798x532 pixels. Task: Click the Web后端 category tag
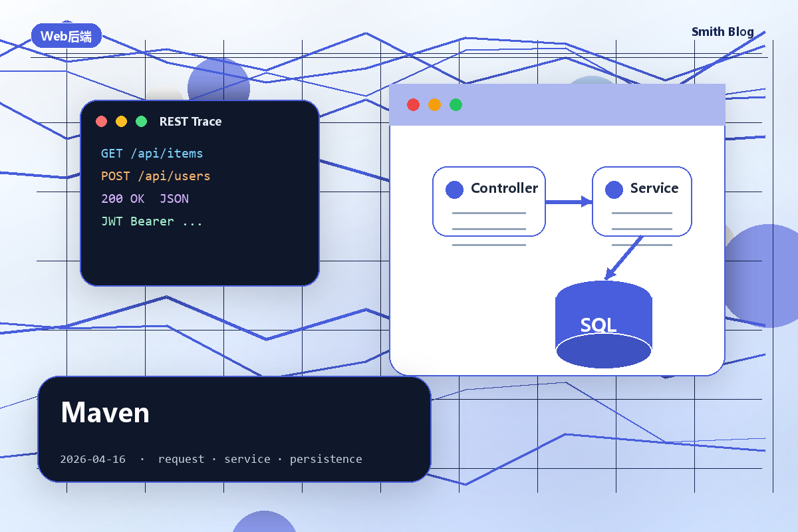66,36
